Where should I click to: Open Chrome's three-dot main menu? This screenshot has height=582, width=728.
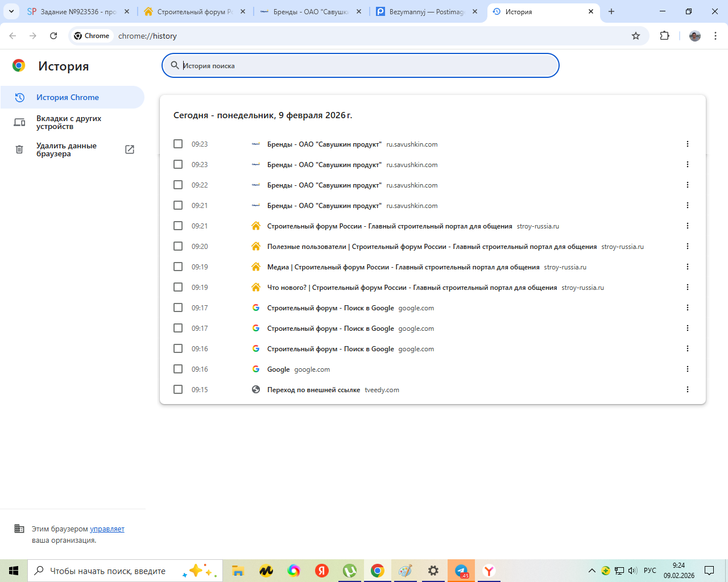[x=715, y=36]
